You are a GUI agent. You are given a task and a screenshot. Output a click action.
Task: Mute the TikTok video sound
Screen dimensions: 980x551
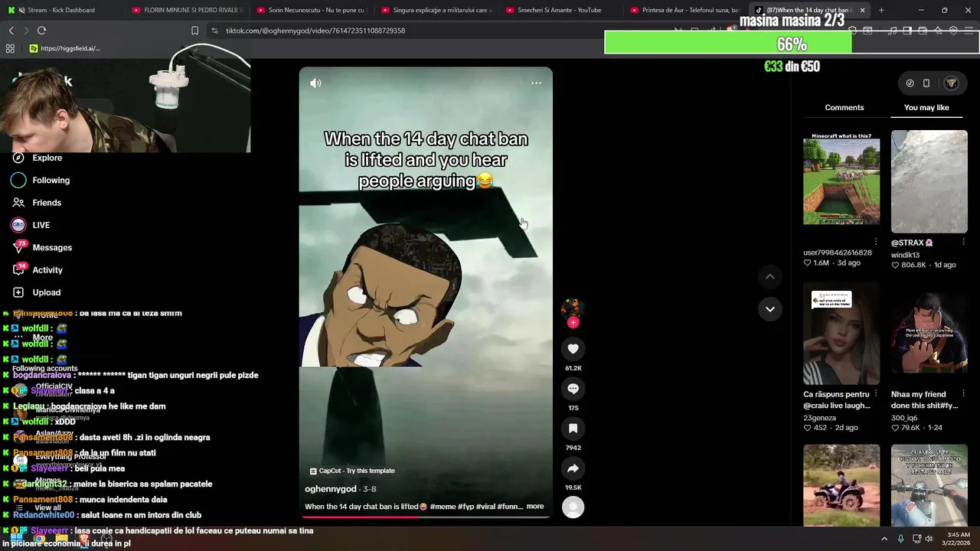pos(315,83)
